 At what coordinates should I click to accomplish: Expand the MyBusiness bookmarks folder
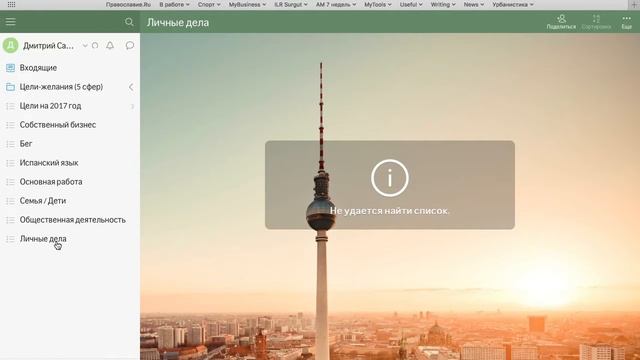pos(247,4)
